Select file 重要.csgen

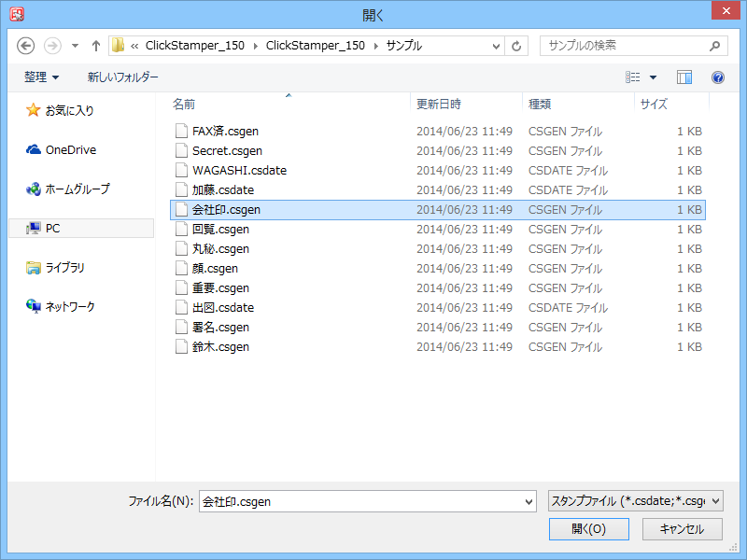pos(437,288)
